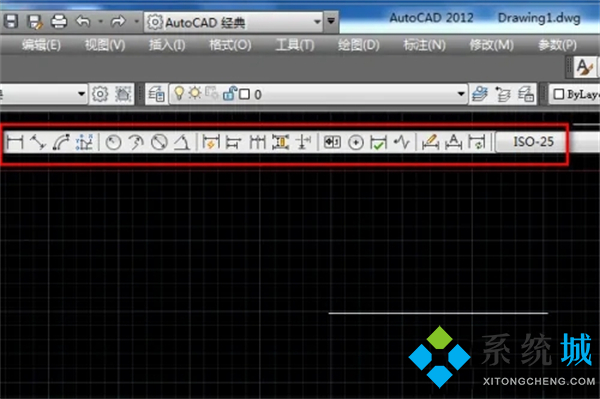Open the 标注(N) menu

[424, 45]
